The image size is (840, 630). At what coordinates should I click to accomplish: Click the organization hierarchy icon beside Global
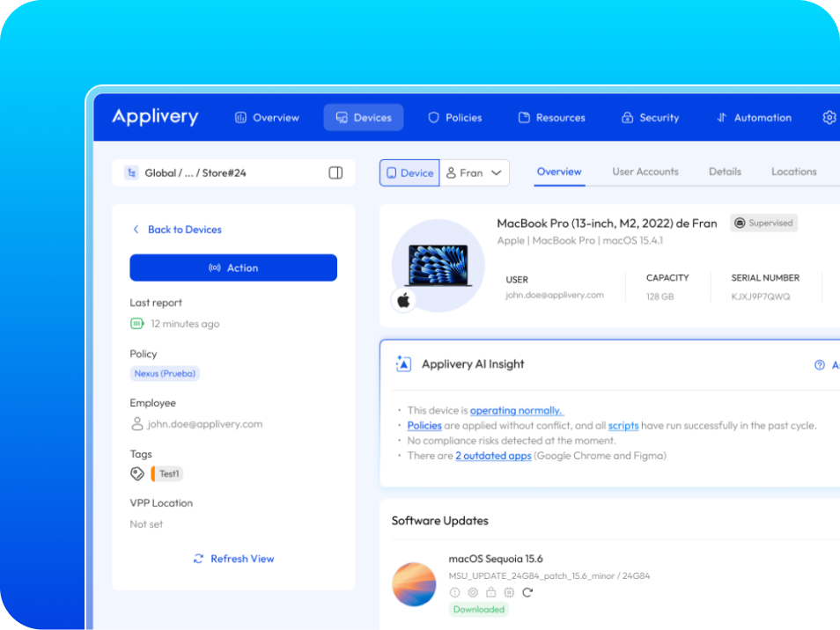131,173
